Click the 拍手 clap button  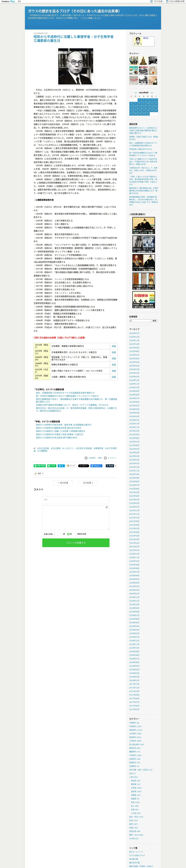[x=39, y=473]
